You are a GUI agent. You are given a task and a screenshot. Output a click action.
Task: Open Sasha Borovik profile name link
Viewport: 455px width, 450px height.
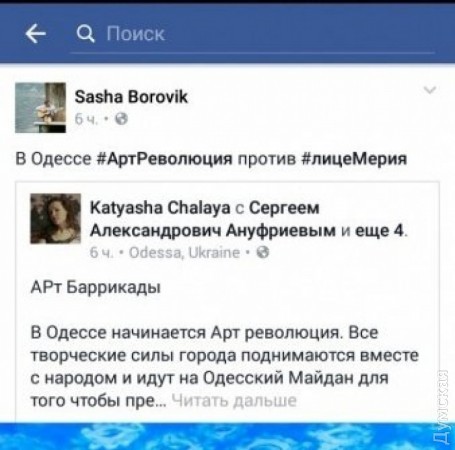[131, 97]
